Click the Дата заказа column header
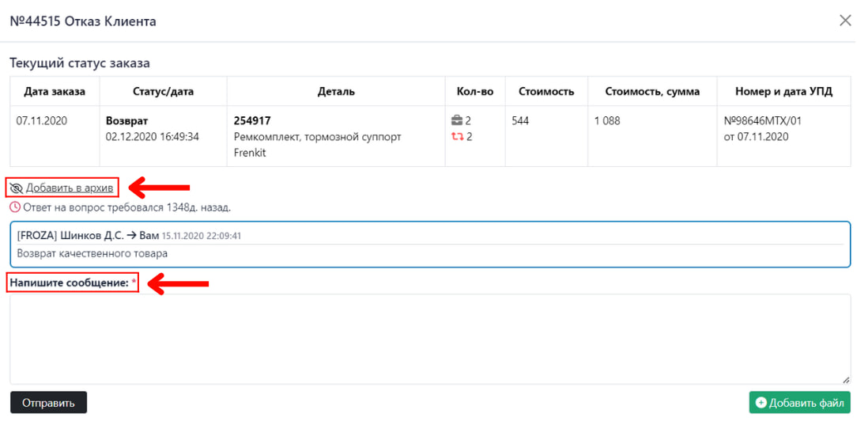This screenshot has width=868, height=425. coord(55,92)
